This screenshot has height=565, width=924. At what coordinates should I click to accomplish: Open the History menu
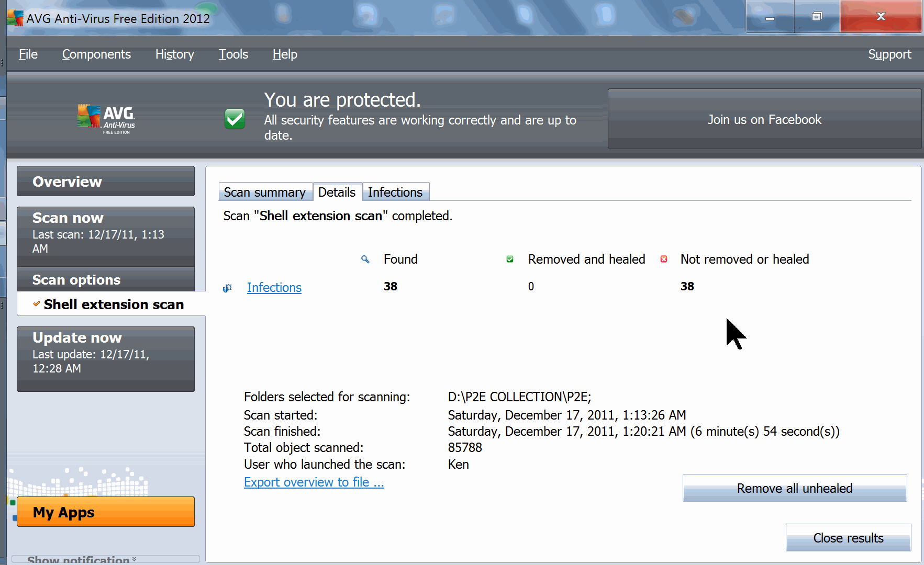[x=174, y=54]
